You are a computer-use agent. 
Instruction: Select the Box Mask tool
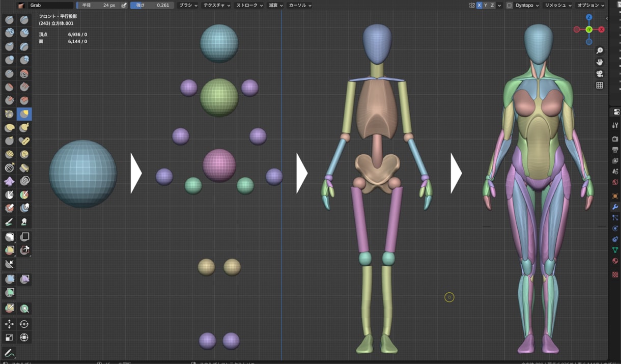9,237
